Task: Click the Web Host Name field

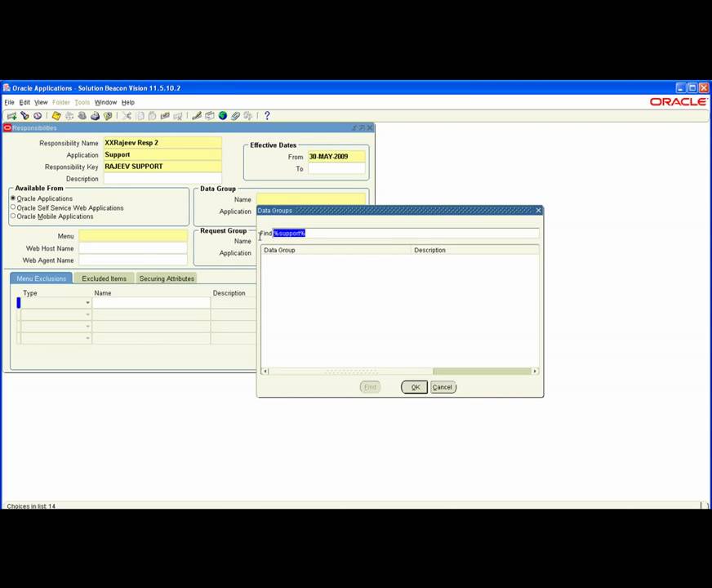Action: (x=133, y=248)
